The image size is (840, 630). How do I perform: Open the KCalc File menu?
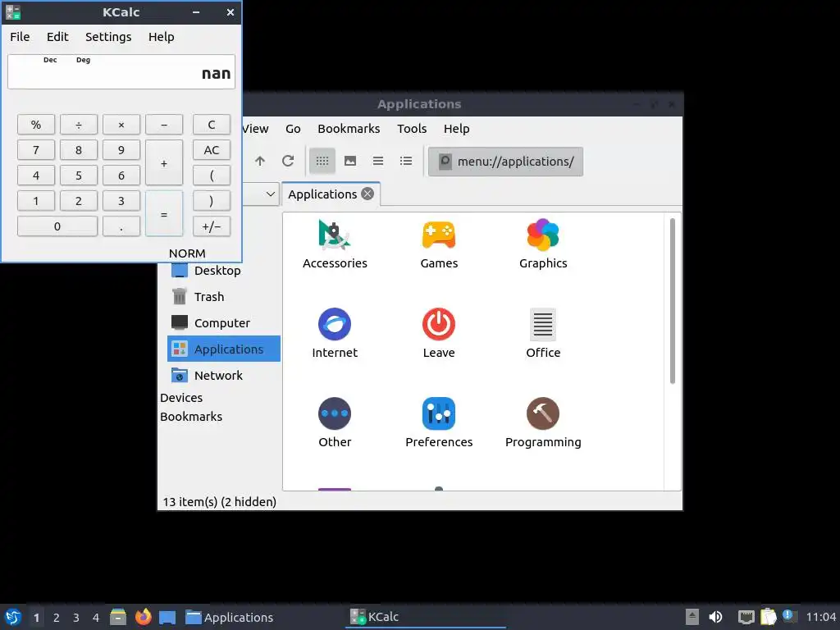click(x=20, y=36)
